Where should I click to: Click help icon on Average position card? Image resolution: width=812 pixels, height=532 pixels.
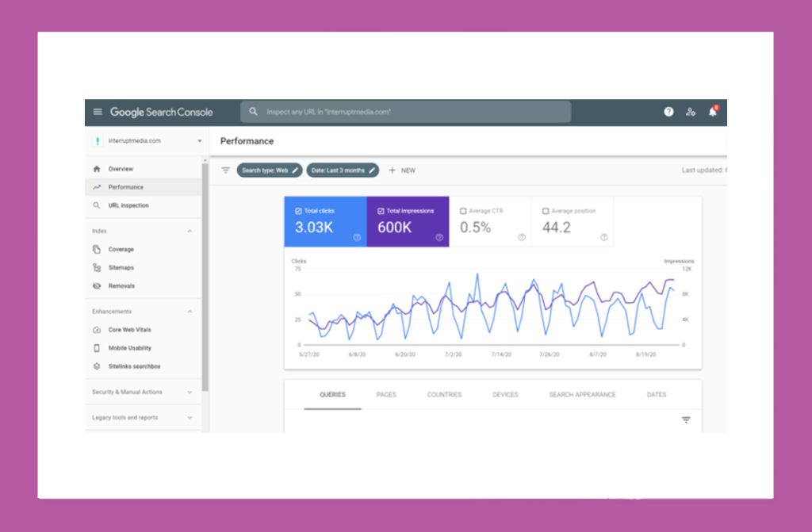604,237
